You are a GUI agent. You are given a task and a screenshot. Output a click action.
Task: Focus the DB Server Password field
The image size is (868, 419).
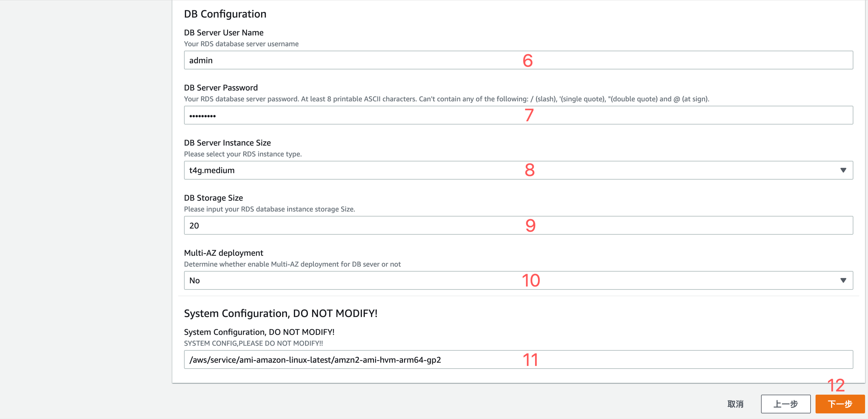click(518, 115)
